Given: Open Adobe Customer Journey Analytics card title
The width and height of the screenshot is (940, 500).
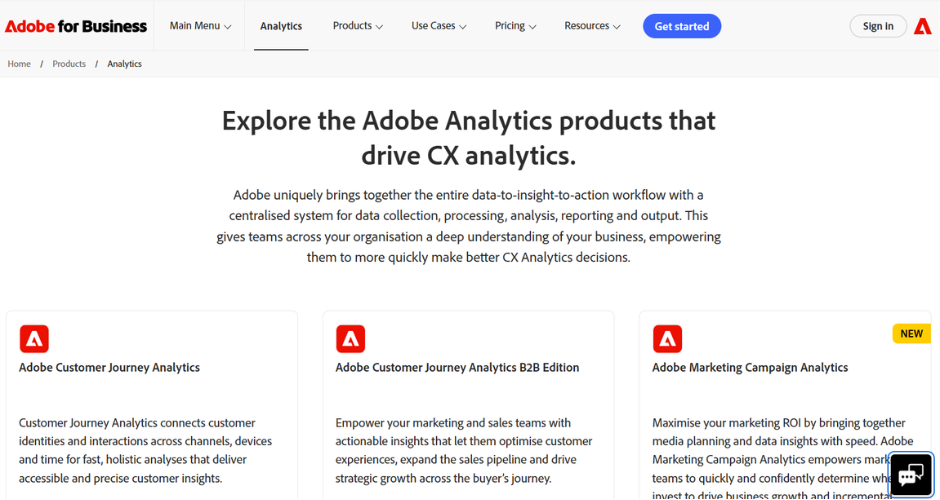Looking at the screenshot, I should coord(110,368).
